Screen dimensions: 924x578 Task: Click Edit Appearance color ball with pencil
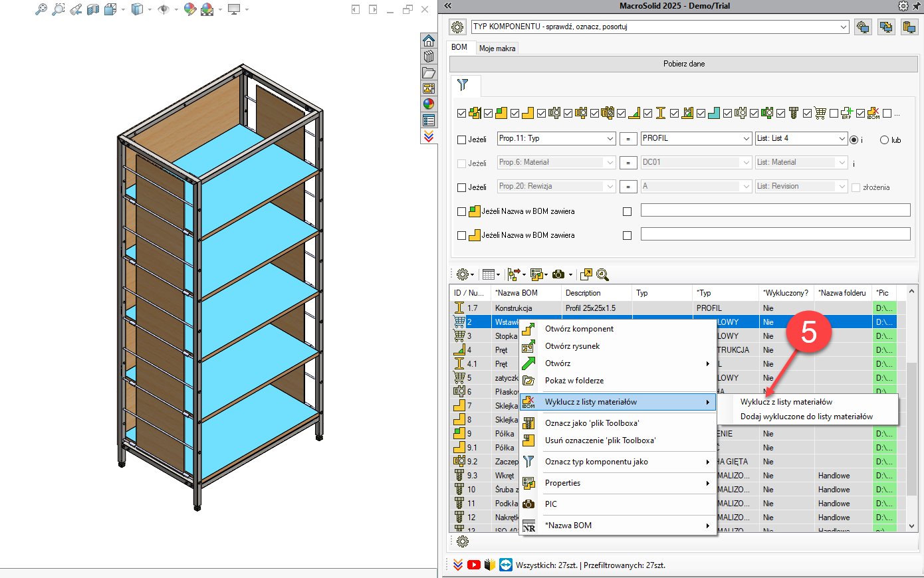pos(190,9)
